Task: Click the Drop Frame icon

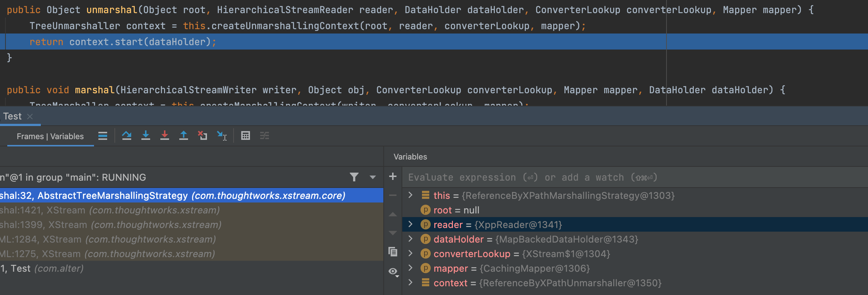Action: coord(203,136)
